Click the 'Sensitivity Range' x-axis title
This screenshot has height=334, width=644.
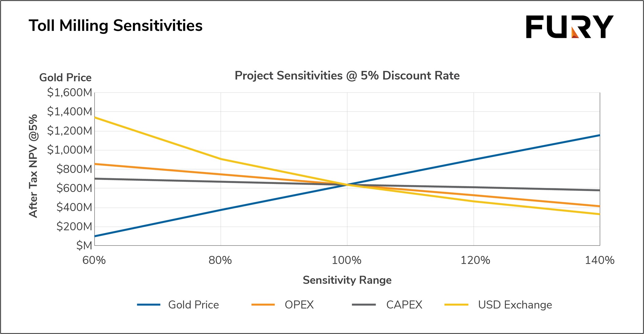coord(347,280)
